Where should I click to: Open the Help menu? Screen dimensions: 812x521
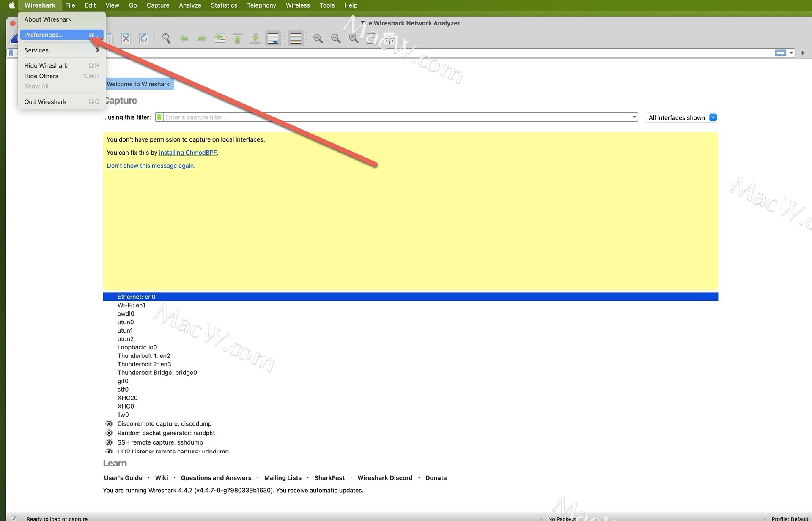pyautogui.click(x=351, y=5)
